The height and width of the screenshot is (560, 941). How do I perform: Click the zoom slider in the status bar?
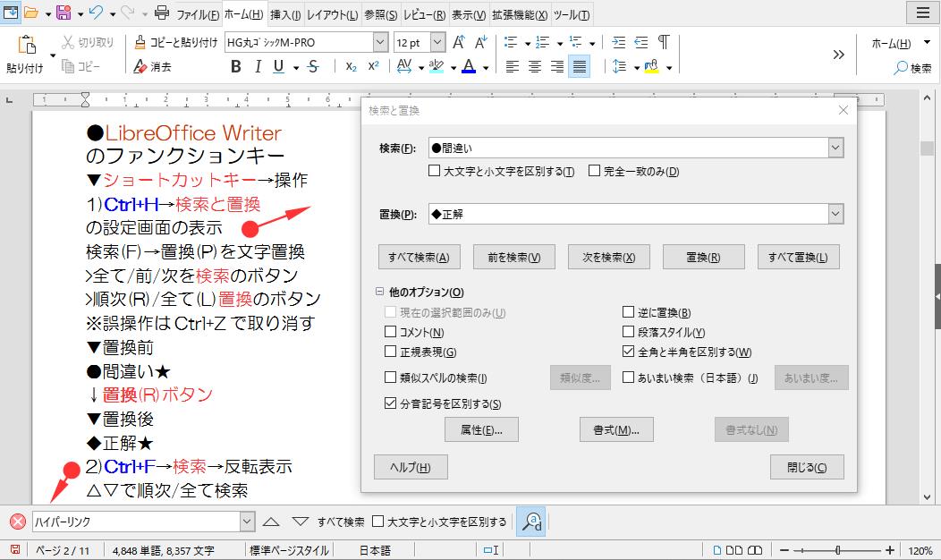coord(837,550)
